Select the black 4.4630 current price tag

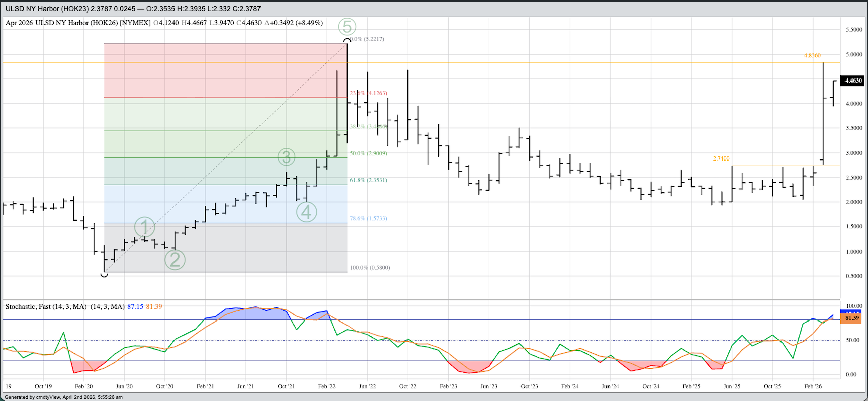click(853, 81)
